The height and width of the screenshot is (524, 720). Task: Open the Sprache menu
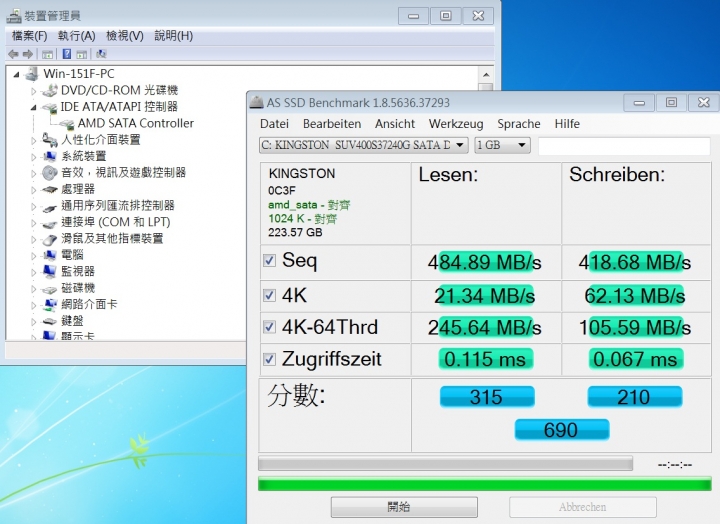519,124
